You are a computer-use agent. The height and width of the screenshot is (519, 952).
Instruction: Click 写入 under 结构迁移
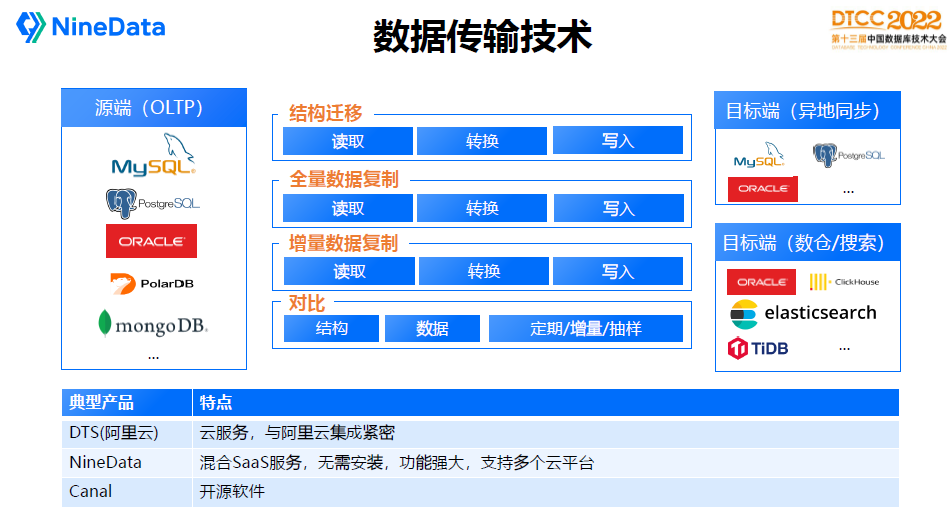tap(618, 140)
